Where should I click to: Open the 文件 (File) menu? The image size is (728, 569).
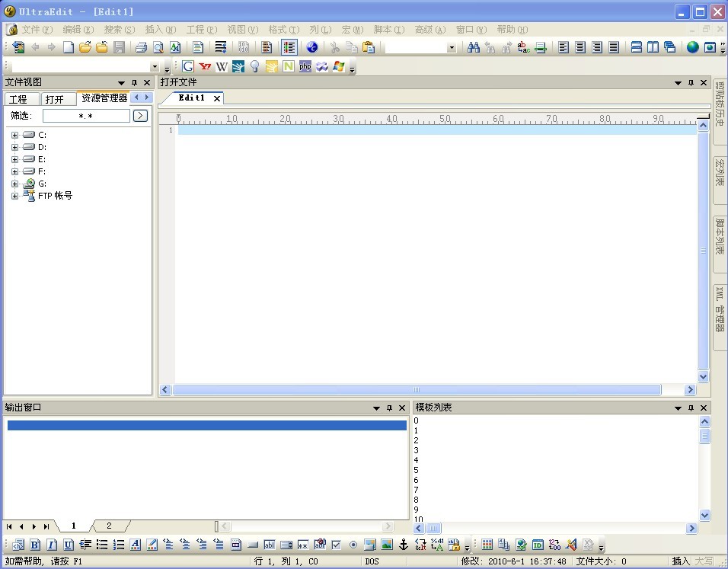coord(37,29)
